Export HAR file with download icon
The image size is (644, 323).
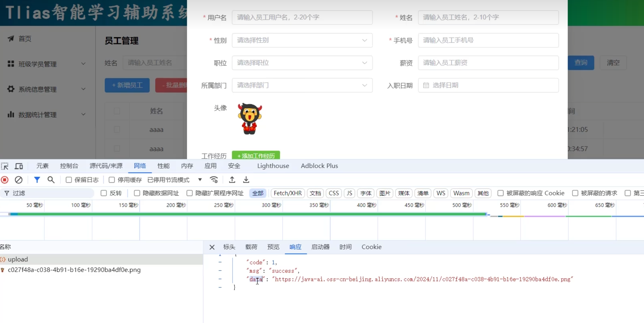[246, 180]
